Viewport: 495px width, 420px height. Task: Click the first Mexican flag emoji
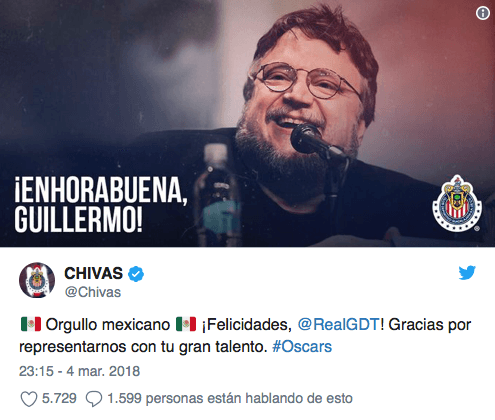click(x=31, y=324)
